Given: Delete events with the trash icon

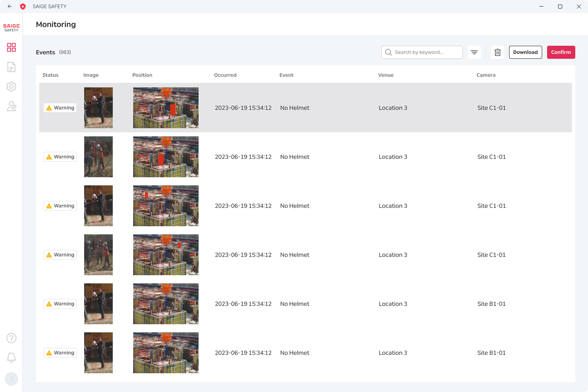Looking at the screenshot, I should [498, 52].
